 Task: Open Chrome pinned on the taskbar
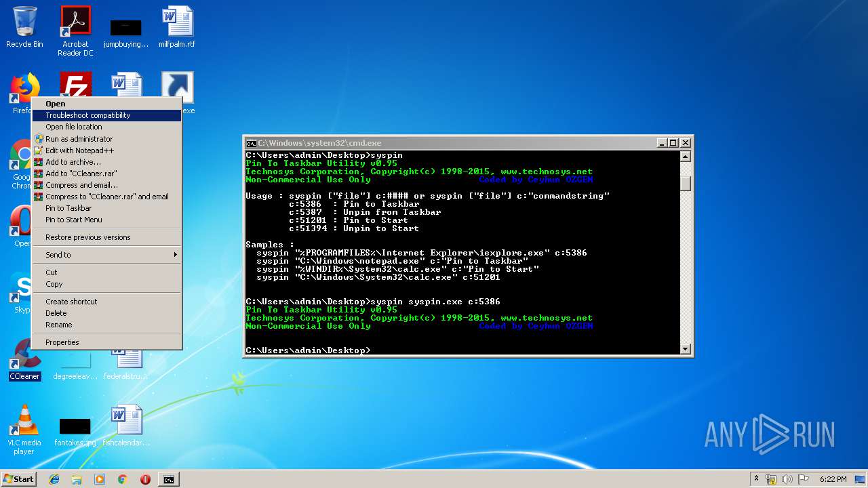[x=122, y=479]
